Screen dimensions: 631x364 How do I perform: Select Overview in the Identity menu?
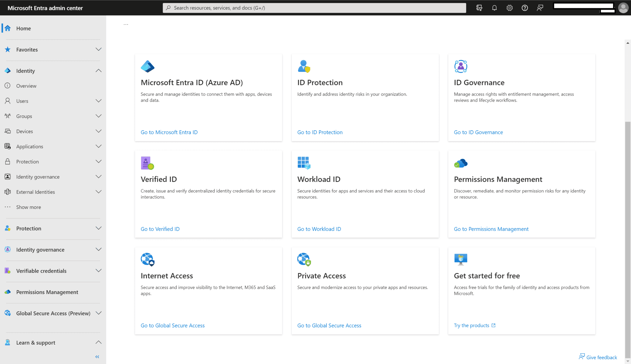(26, 86)
